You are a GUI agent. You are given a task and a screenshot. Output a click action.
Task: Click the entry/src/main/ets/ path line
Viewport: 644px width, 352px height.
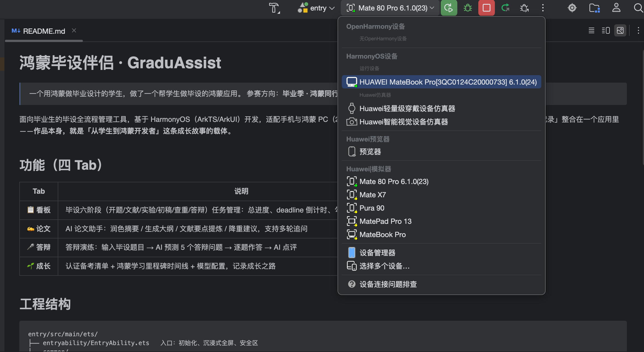63,334
